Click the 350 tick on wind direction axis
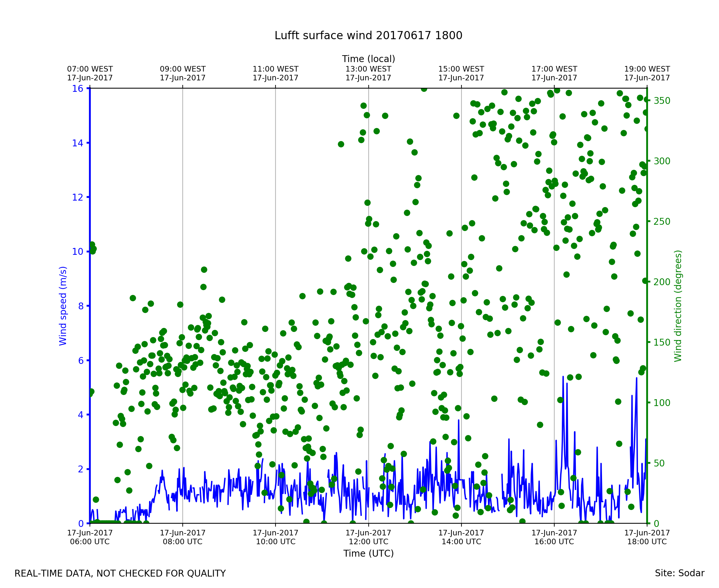Viewport: 719px width, 588px height. coord(662,101)
